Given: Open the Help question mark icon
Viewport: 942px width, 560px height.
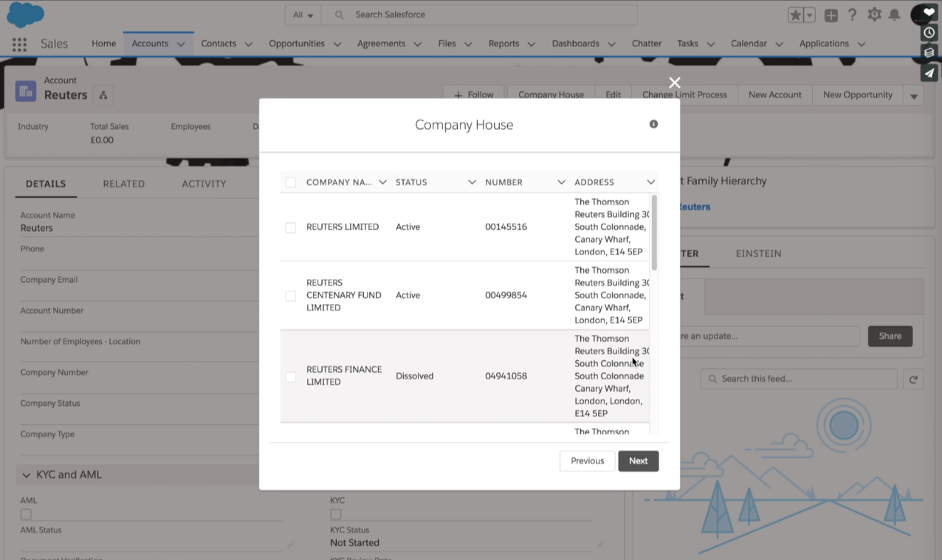Looking at the screenshot, I should point(853,15).
